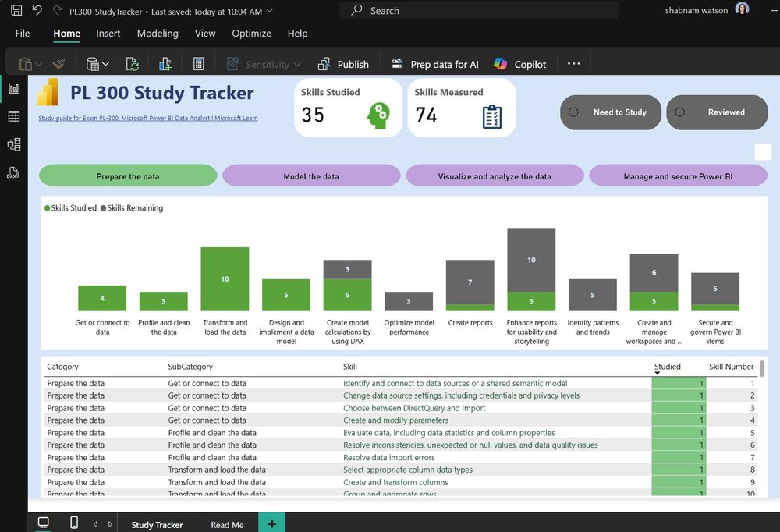This screenshot has width=780, height=532.
Task: Switch to desktop layout icon at bottom
Action: pyautogui.click(x=43, y=523)
